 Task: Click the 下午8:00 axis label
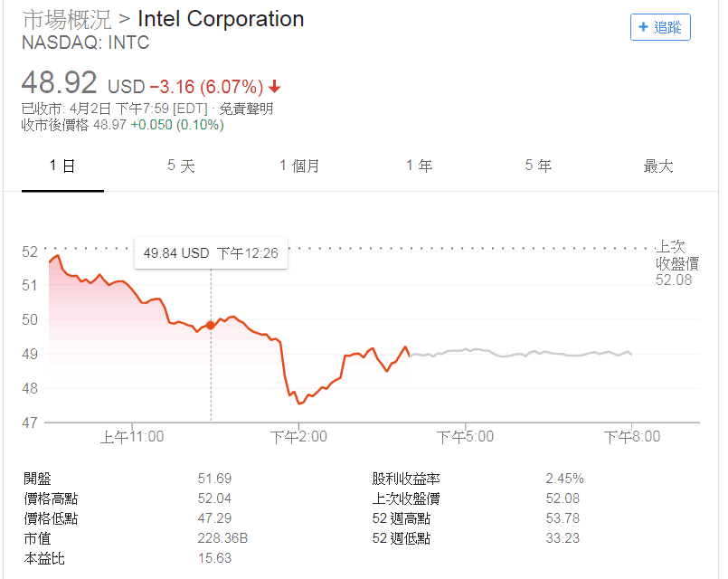point(632,436)
